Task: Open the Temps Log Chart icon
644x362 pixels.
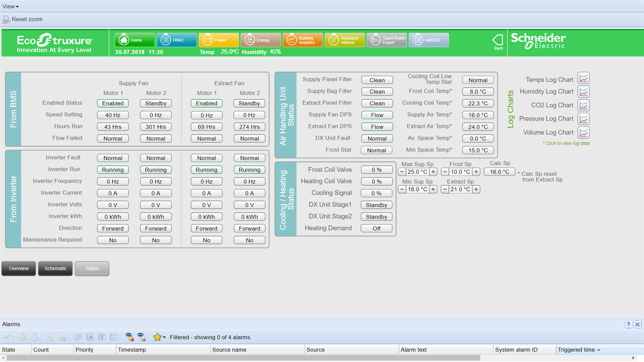Action: 583,78
